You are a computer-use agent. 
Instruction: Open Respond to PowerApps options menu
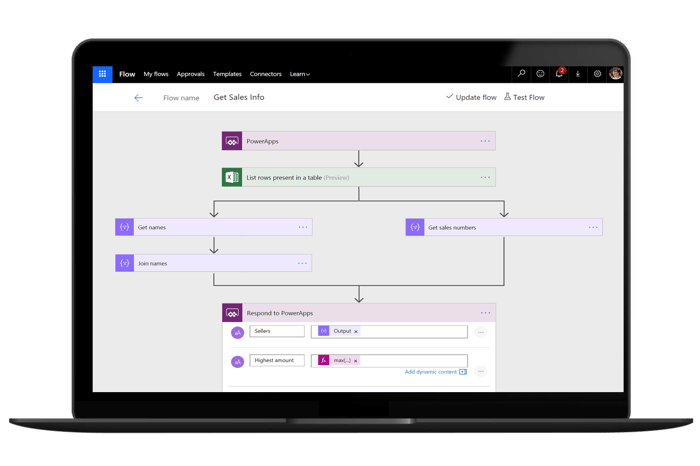[x=485, y=313]
